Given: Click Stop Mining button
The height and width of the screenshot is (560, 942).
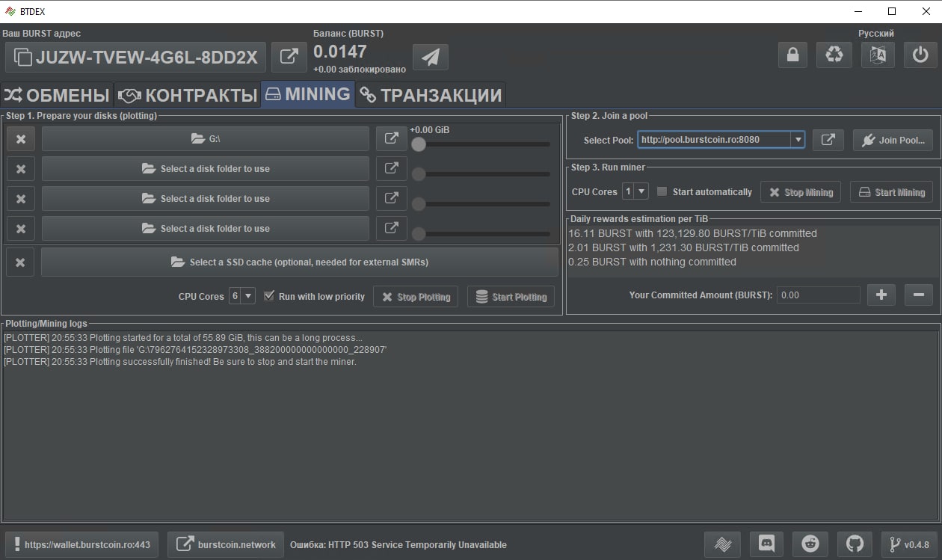Looking at the screenshot, I should 801,192.
